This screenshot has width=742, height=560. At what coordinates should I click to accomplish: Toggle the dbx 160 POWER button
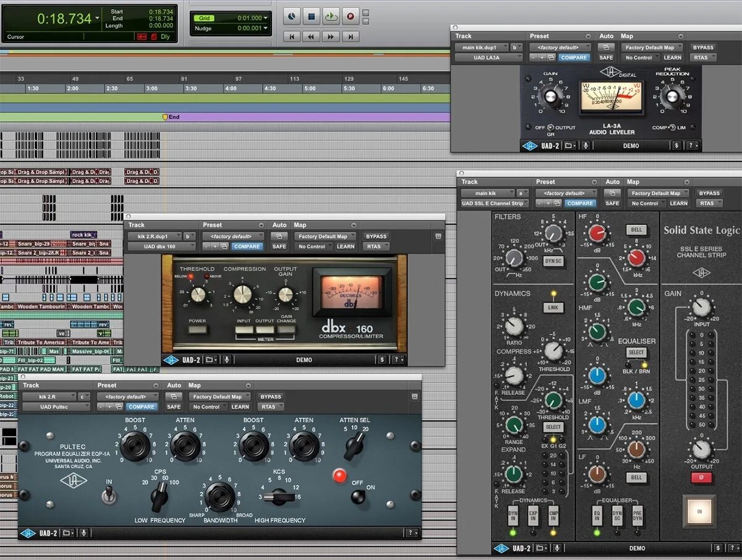197,329
